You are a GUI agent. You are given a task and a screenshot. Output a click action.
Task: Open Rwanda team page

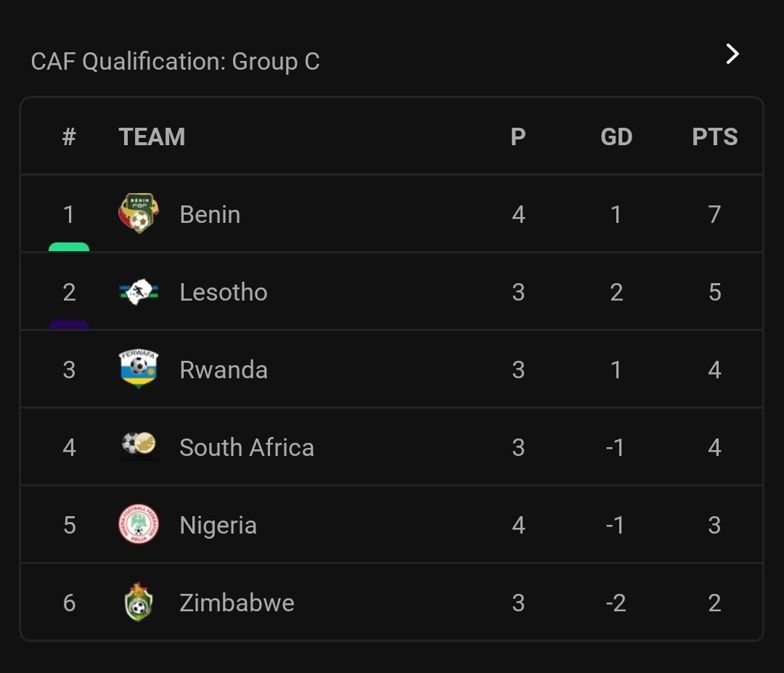224,370
